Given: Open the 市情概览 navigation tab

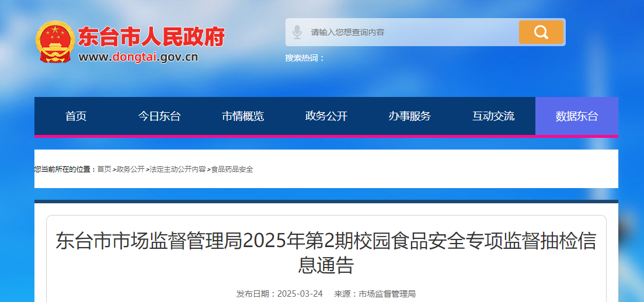Looking at the screenshot, I should [x=243, y=116].
